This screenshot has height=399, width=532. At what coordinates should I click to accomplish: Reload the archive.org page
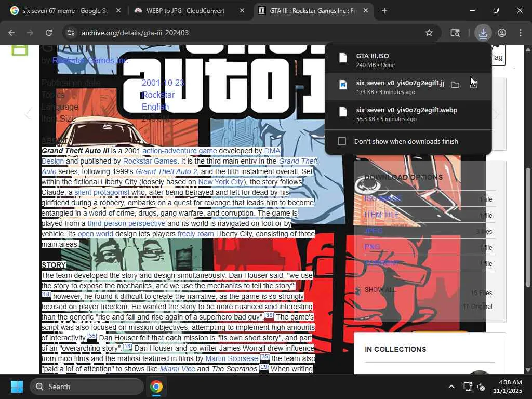(x=49, y=33)
